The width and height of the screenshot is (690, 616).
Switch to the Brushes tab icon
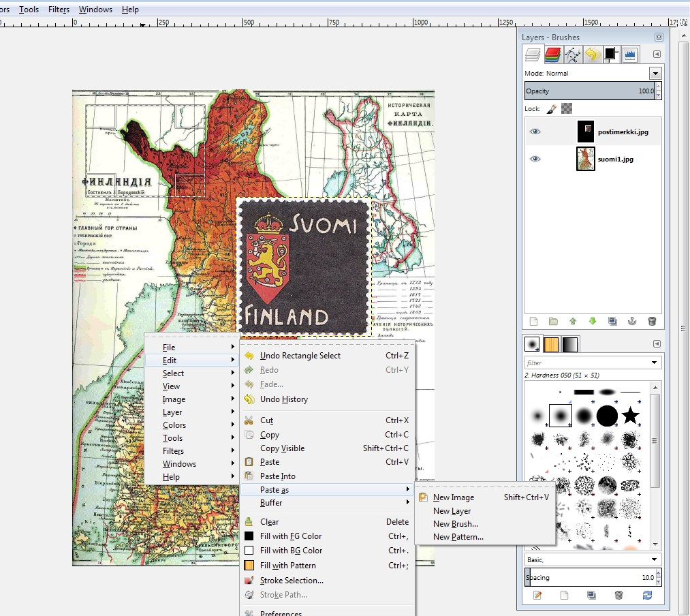[x=532, y=344]
